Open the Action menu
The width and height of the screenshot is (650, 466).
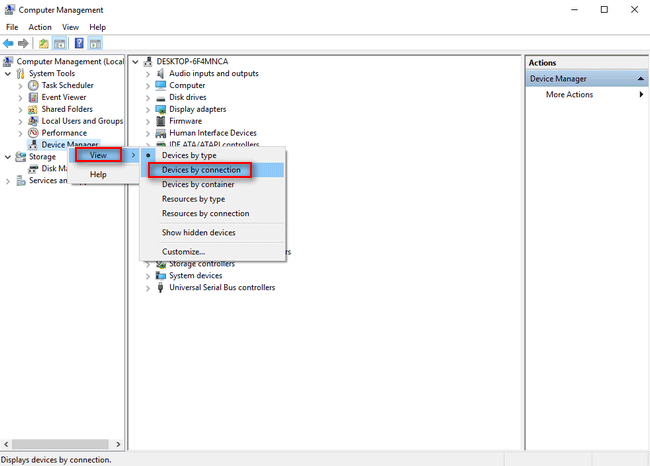40,27
